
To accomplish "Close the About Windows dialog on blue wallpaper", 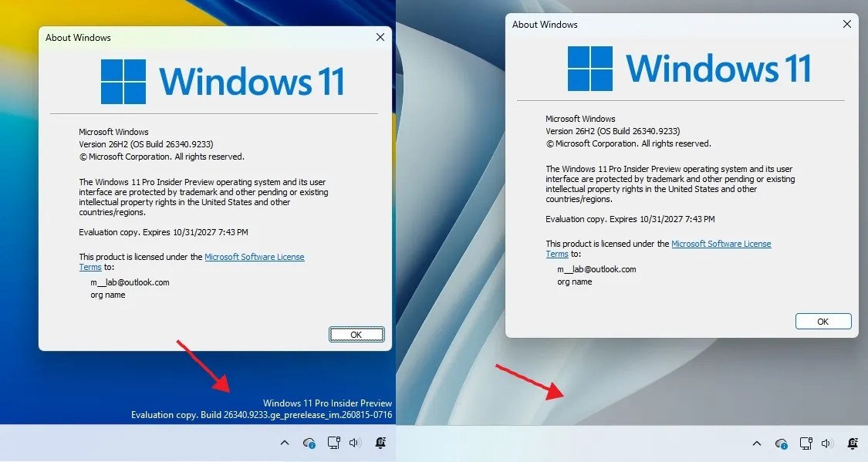I will 380,37.
